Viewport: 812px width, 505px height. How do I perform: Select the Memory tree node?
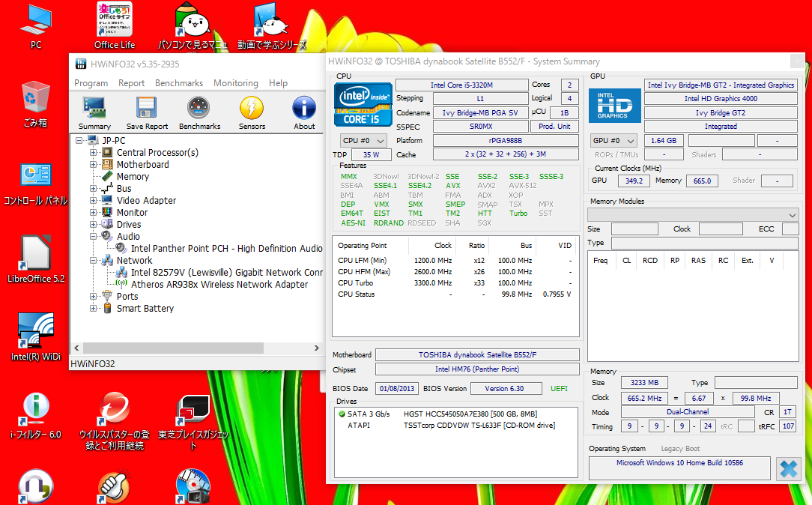coord(133,176)
